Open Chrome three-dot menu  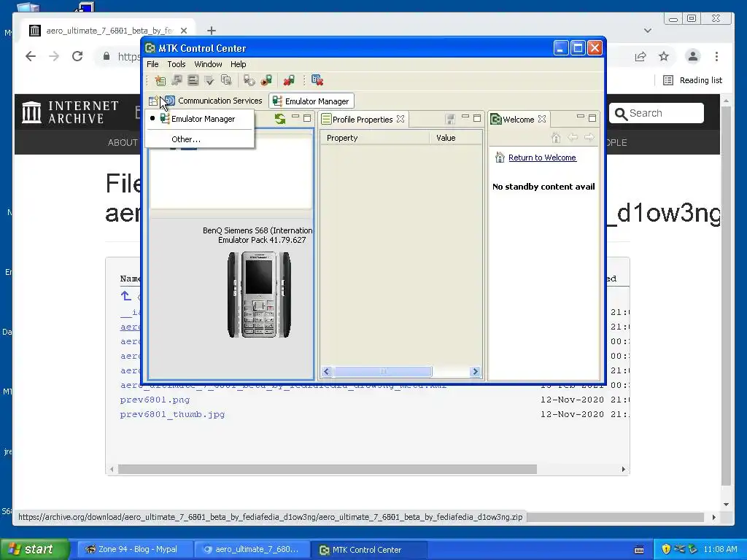click(716, 57)
